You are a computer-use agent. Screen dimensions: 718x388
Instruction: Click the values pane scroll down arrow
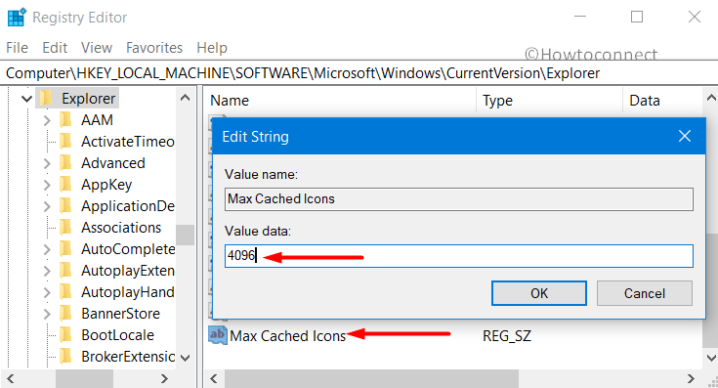(711, 358)
